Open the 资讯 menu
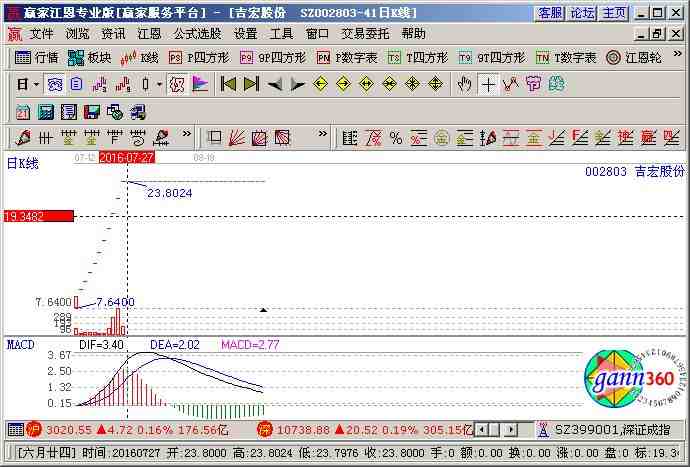 pyautogui.click(x=113, y=33)
